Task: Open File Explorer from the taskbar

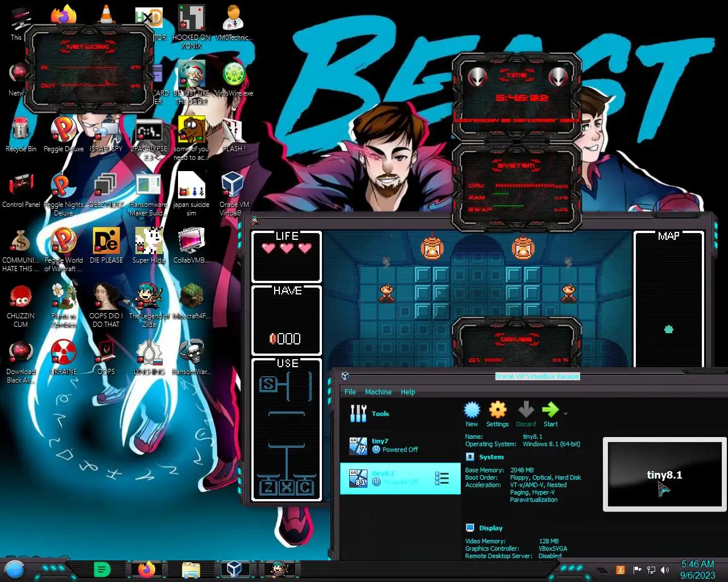Action: click(191, 569)
